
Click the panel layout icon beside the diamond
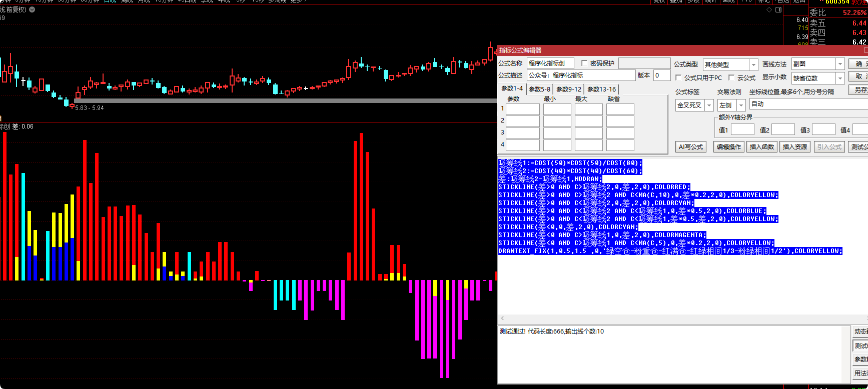[778, 9]
